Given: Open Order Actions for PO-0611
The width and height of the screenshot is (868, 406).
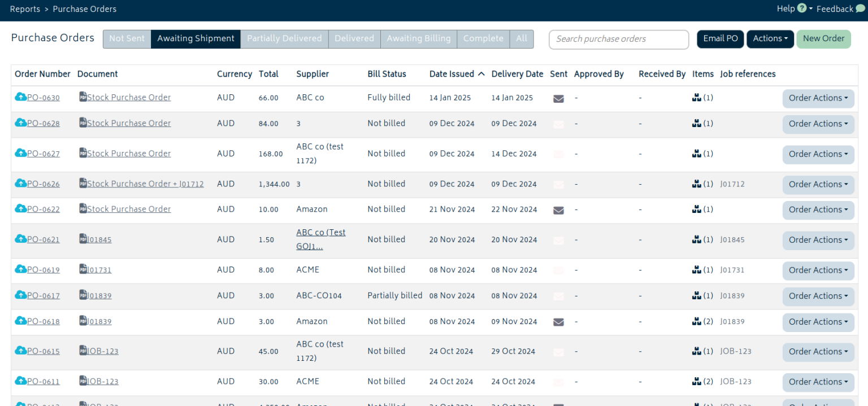Looking at the screenshot, I should pos(818,382).
